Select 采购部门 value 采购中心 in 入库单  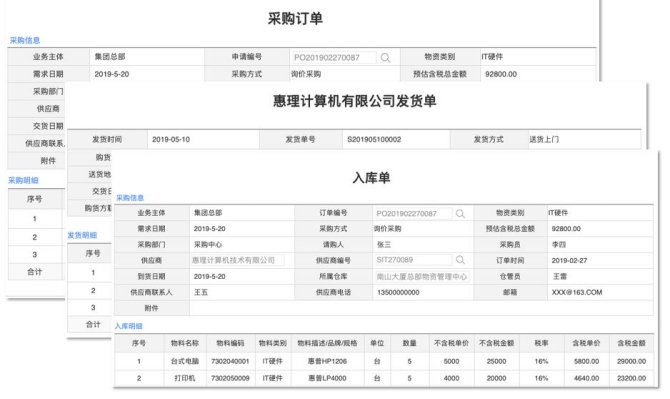point(208,245)
